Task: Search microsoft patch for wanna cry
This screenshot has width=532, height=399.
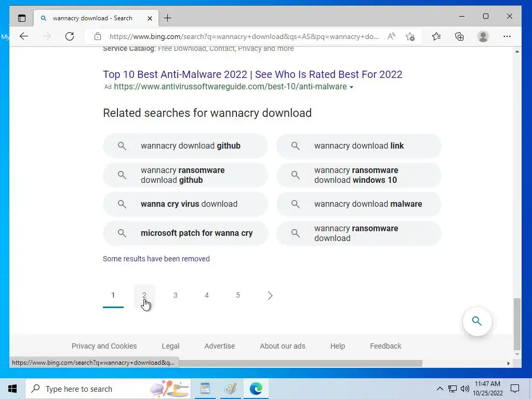Action: [185, 233]
